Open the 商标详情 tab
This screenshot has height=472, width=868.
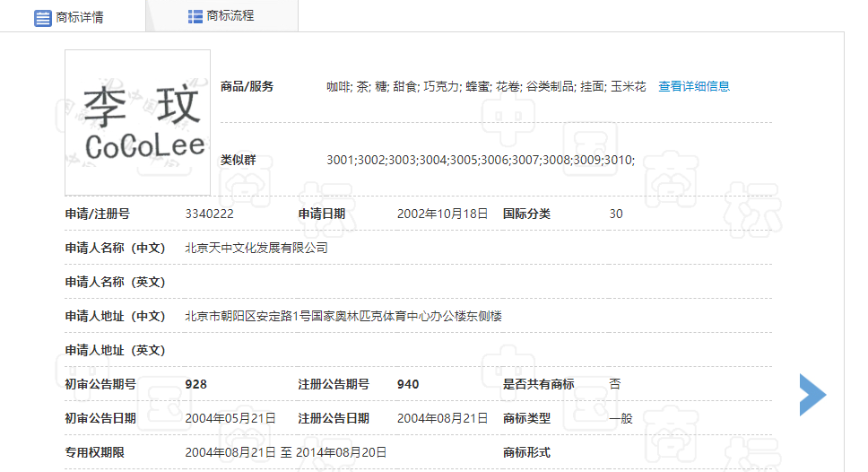click(73, 17)
